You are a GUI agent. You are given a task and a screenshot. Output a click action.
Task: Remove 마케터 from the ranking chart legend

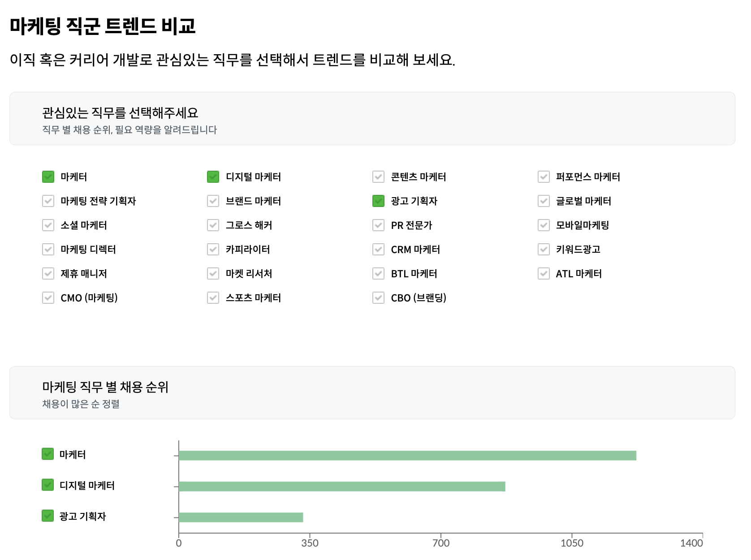(x=47, y=454)
